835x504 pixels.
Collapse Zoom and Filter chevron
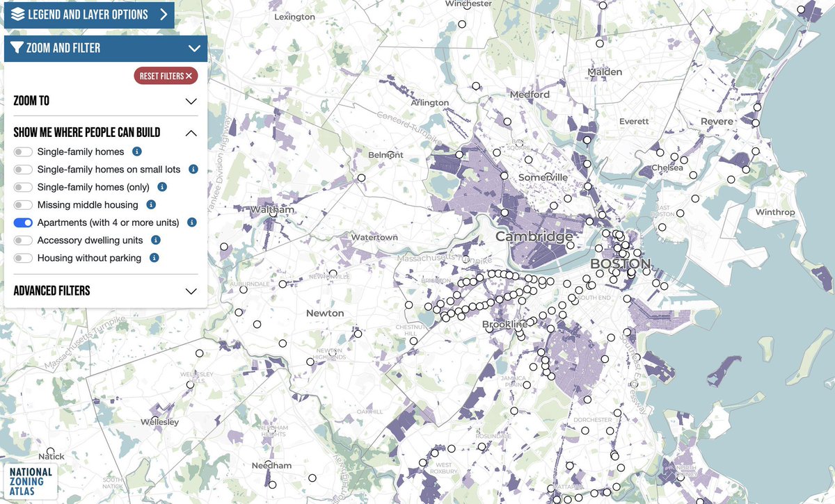tap(194, 49)
